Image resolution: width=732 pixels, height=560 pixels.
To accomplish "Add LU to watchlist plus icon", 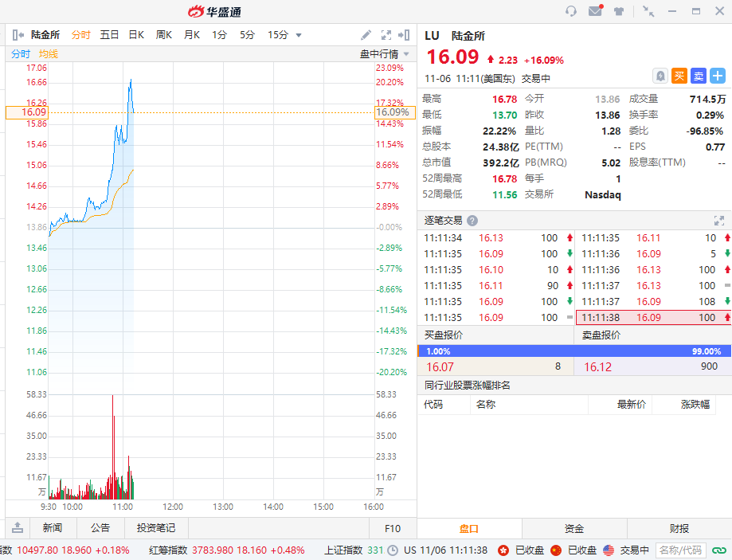I will coord(718,76).
